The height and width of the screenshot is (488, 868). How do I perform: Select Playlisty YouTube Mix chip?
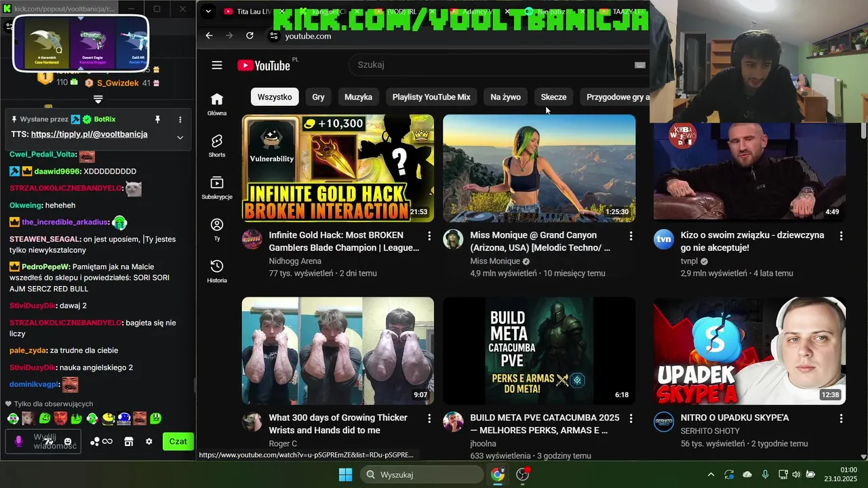(431, 97)
